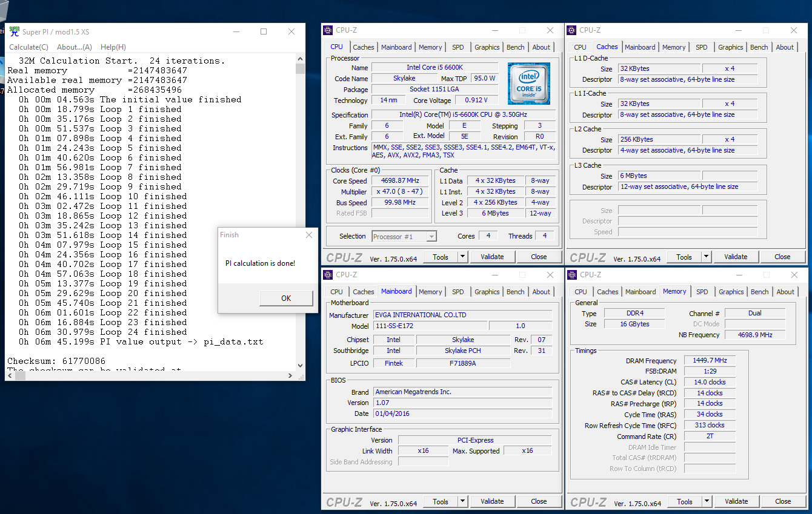Screen dimensions: 812x514
Task: Switch to Graphics tab in CPU window
Action: (x=487, y=47)
